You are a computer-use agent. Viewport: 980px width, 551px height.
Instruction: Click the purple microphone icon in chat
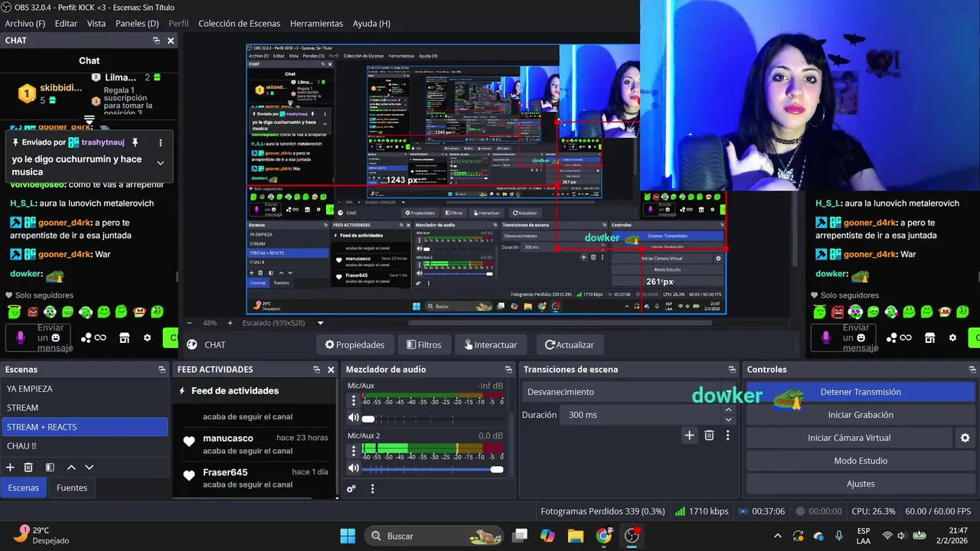[21, 337]
